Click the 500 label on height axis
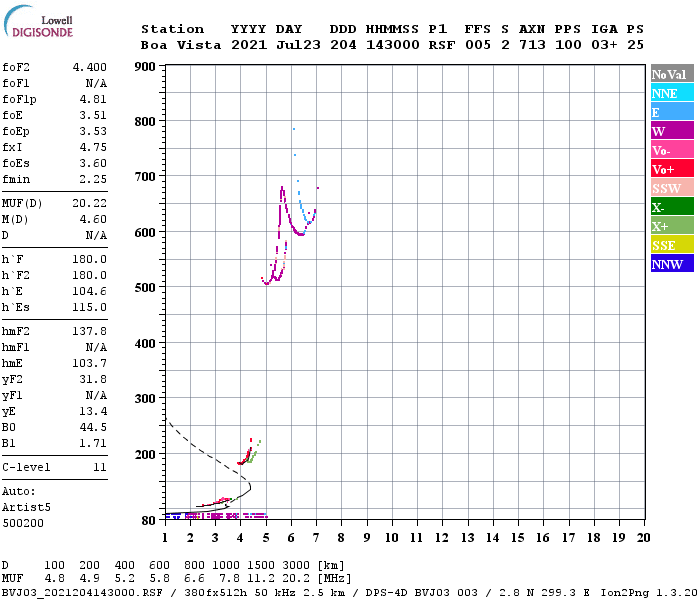 (145, 288)
